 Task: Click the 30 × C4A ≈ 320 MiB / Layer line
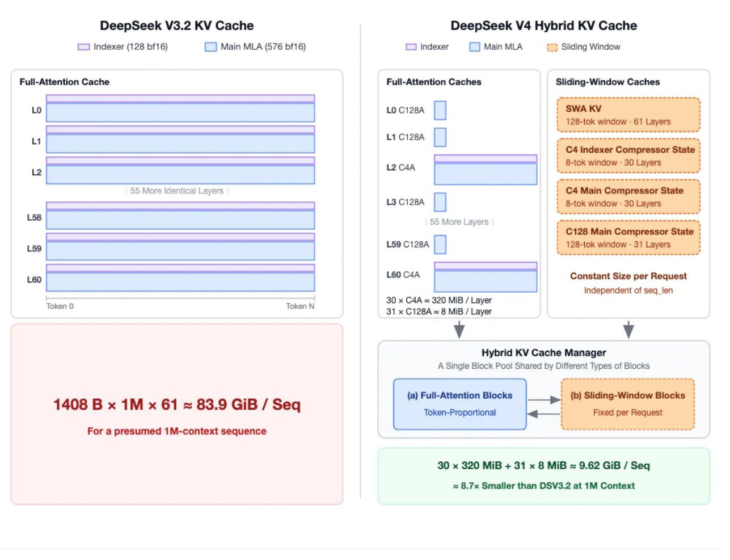click(x=439, y=300)
